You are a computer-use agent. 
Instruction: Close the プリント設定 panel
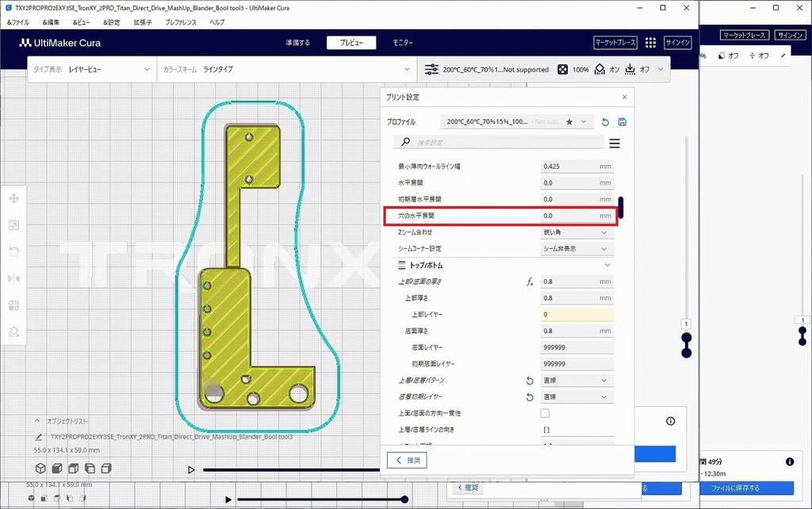[x=625, y=98]
